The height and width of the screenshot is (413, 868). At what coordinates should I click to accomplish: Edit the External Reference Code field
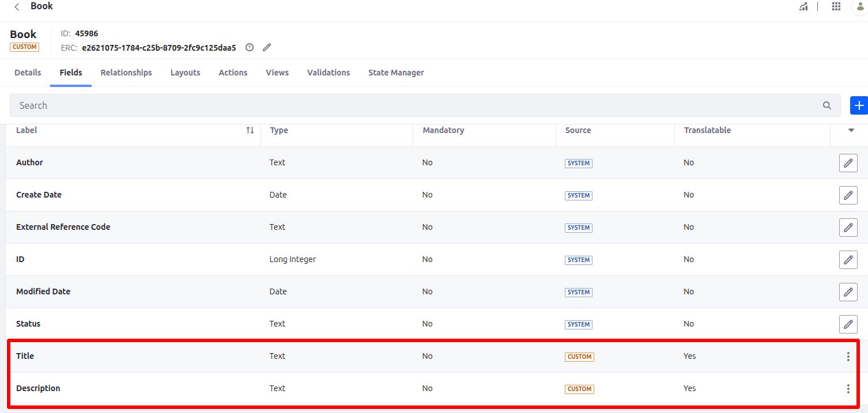click(848, 228)
